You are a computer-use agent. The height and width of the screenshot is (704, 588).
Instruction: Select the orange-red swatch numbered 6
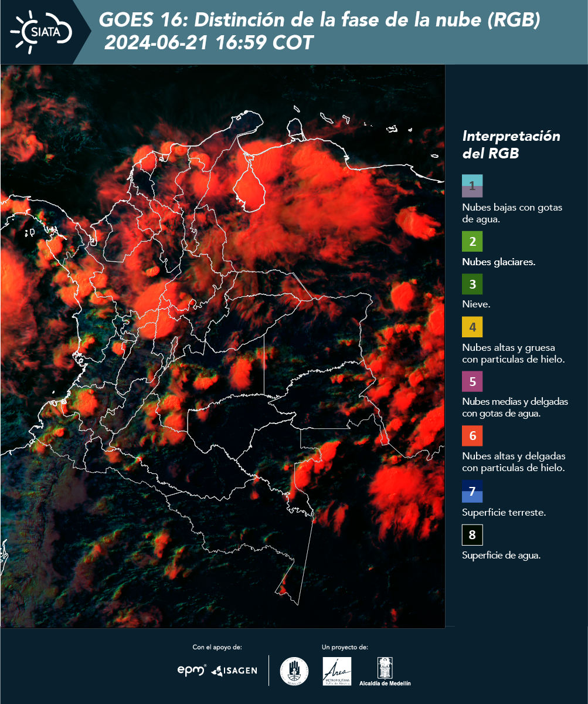[x=472, y=436]
